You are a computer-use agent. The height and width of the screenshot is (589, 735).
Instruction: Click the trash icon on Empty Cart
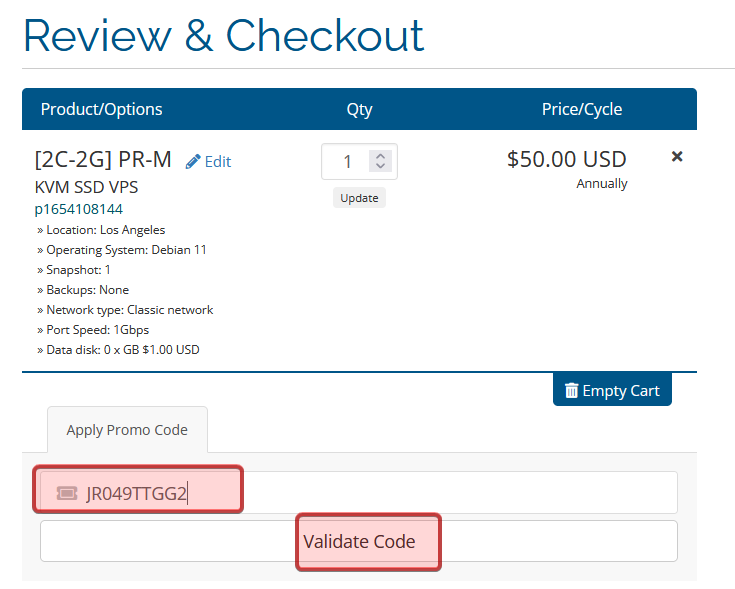click(x=571, y=391)
